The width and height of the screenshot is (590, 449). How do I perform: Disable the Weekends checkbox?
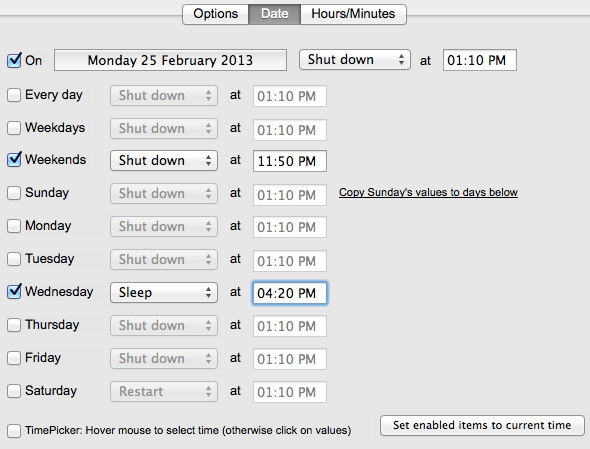(x=14, y=160)
